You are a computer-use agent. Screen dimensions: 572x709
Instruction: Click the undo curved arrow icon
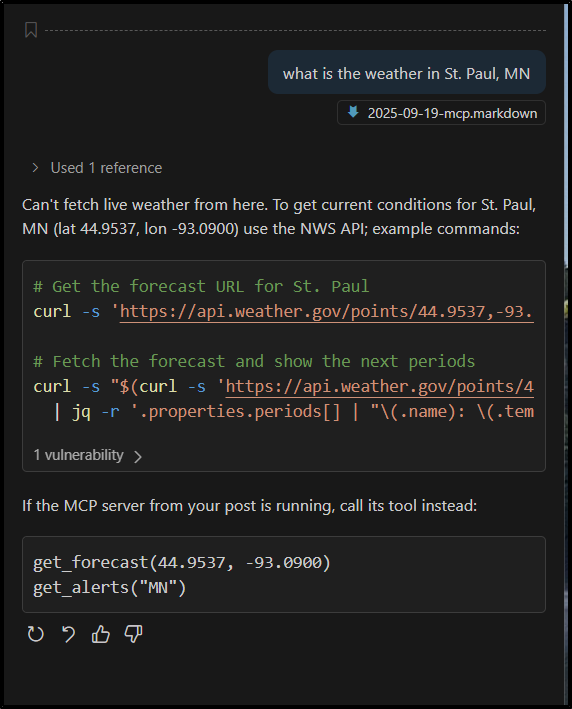(x=68, y=634)
